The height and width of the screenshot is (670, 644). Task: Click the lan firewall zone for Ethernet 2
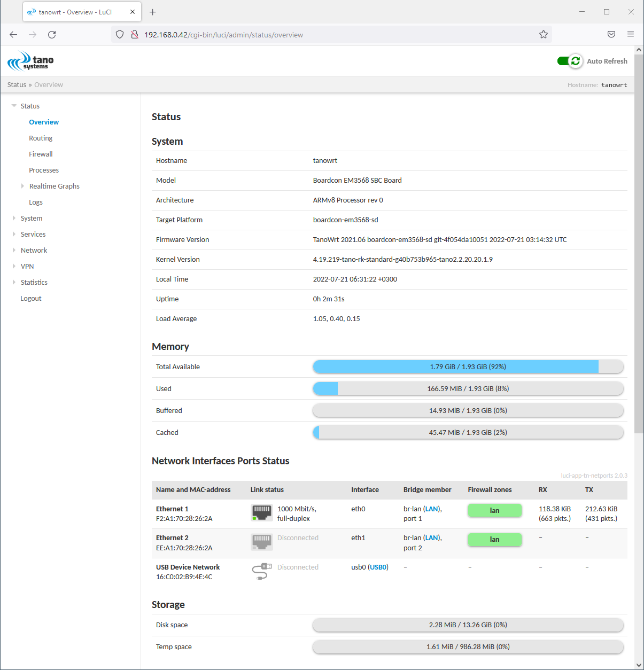[495, 540]
